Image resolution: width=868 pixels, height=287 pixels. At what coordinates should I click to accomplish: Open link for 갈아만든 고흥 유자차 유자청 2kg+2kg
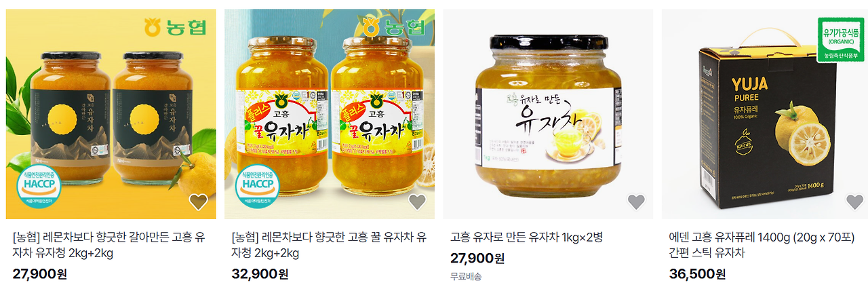pyautogui.click(x=110, y=246)
